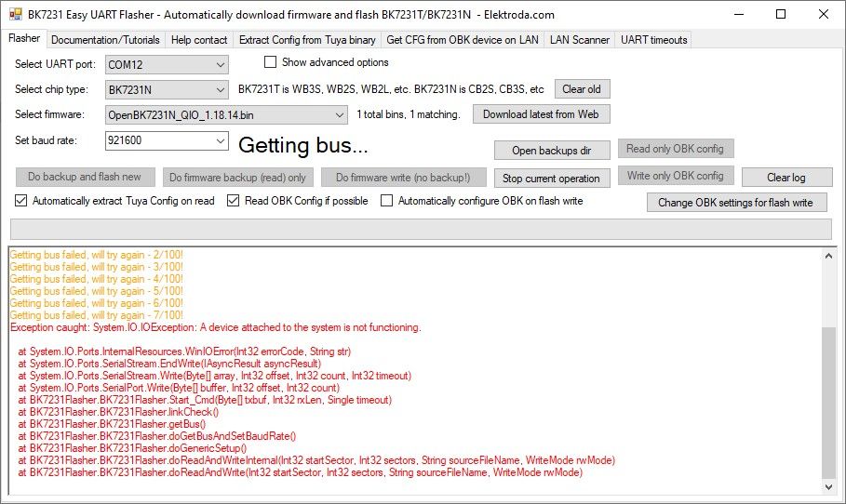Uncheck Read OBK Config if possible
Image resolution: width=846 pixels, height=504 pixels.
[x=233, y=201]
